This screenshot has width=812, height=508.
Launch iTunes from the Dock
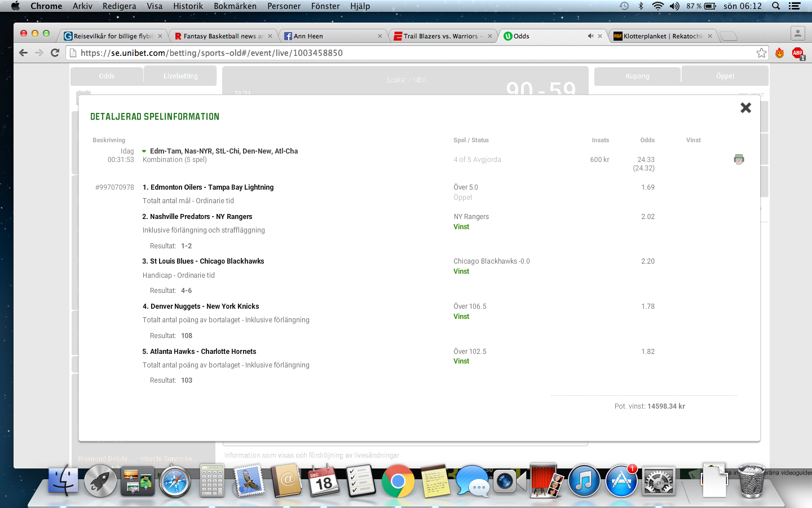coord(584,481)
